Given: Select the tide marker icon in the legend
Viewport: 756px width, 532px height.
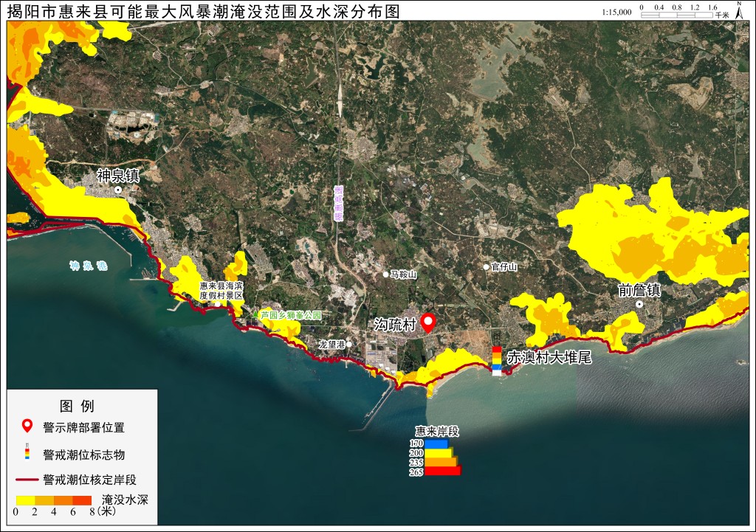Looking at the screenshot, I should (x=27, y=451).
